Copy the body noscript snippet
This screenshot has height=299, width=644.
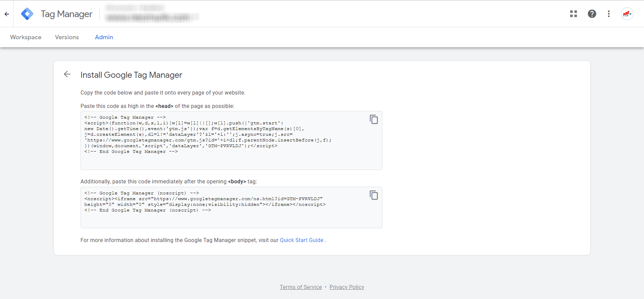tap(374, 195)
